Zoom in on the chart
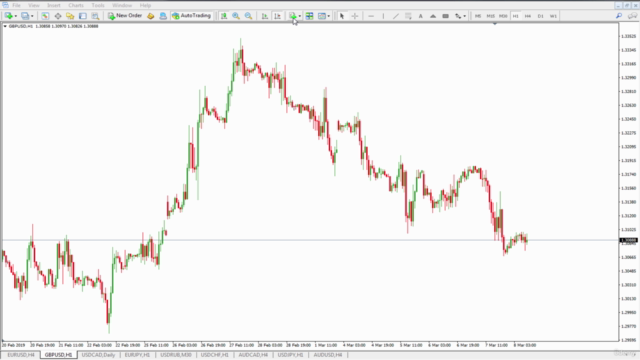The image size is (640, 360). pos(236,16)
